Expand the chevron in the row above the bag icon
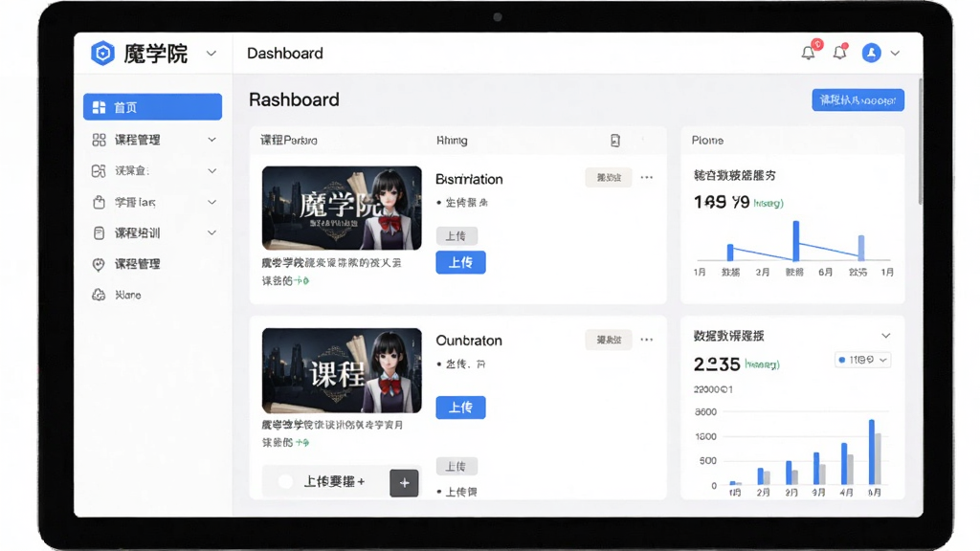980x551 pixels. [212, 170]
